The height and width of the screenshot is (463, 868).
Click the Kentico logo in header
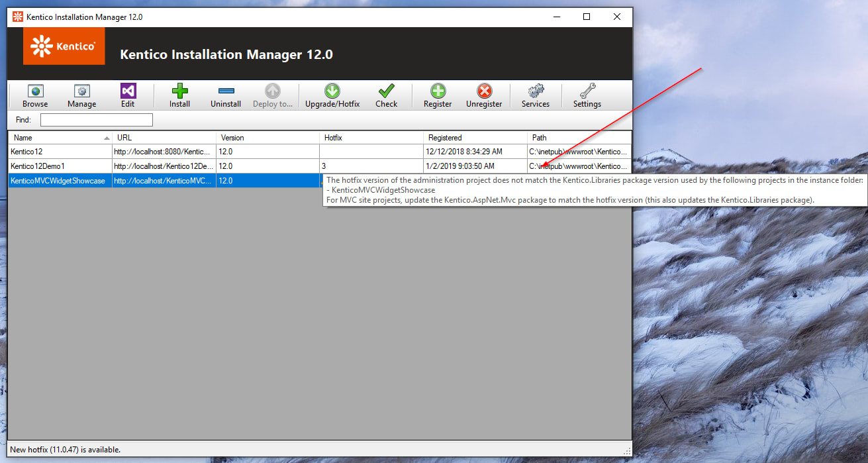[x=64, y=46]
